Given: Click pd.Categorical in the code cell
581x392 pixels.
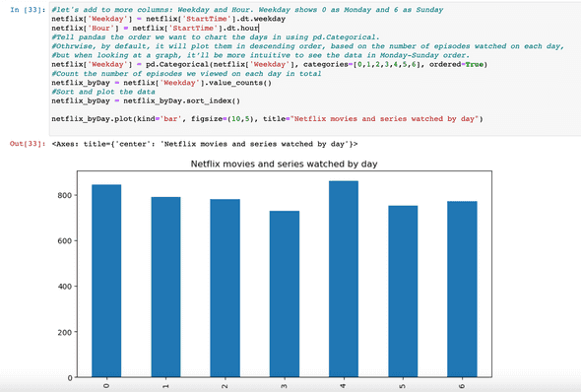Looking at the screenshot, I should (x=177, y=64).
